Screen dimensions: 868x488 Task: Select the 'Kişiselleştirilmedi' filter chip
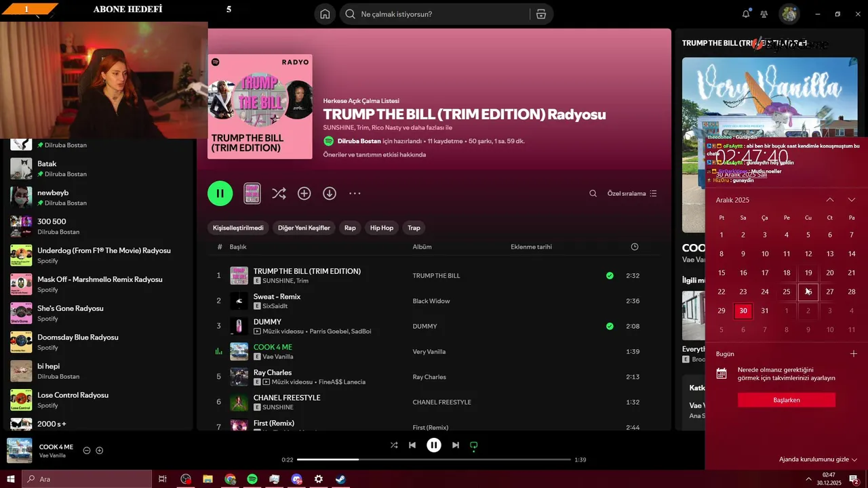[238, 228]
